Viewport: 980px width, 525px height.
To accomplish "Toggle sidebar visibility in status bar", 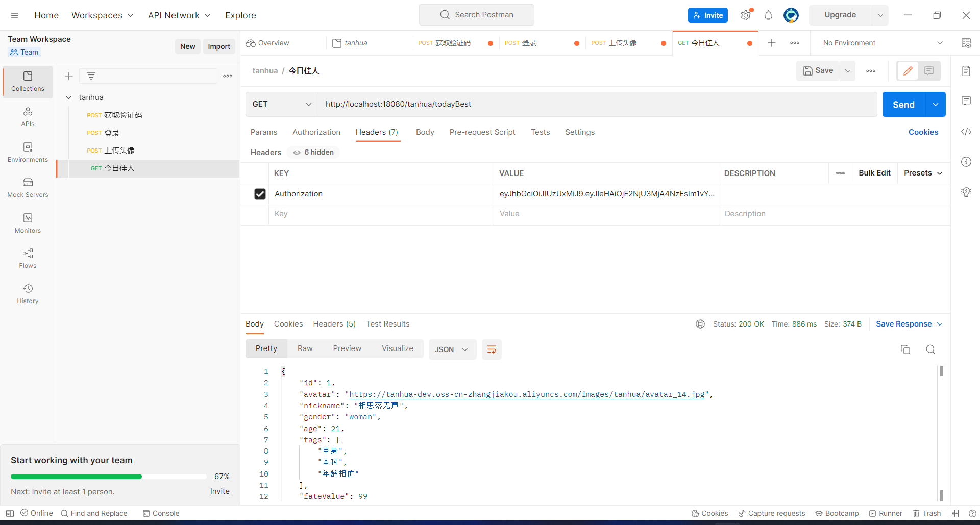I will [10, 513].
